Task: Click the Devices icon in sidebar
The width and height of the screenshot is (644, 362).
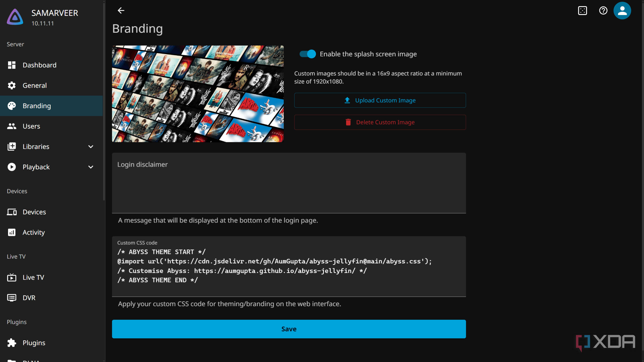Action: (x=12, y=212)
